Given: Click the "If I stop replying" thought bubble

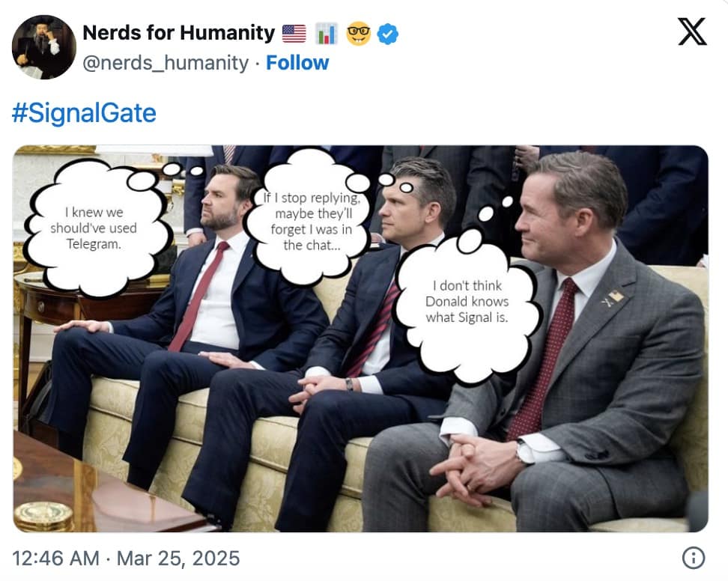Looking at the screenshot, I should click(312, 220).
